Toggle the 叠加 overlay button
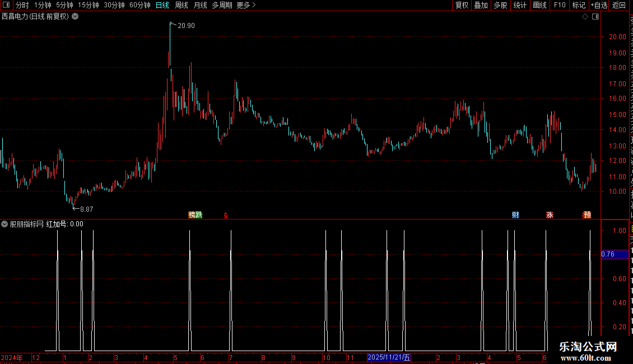633x364 pixels. click(481, 5)
